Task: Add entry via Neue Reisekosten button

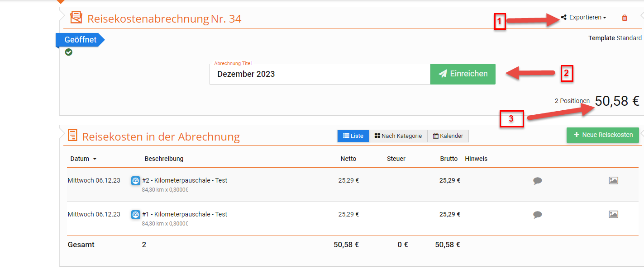Action: [602, 135]
